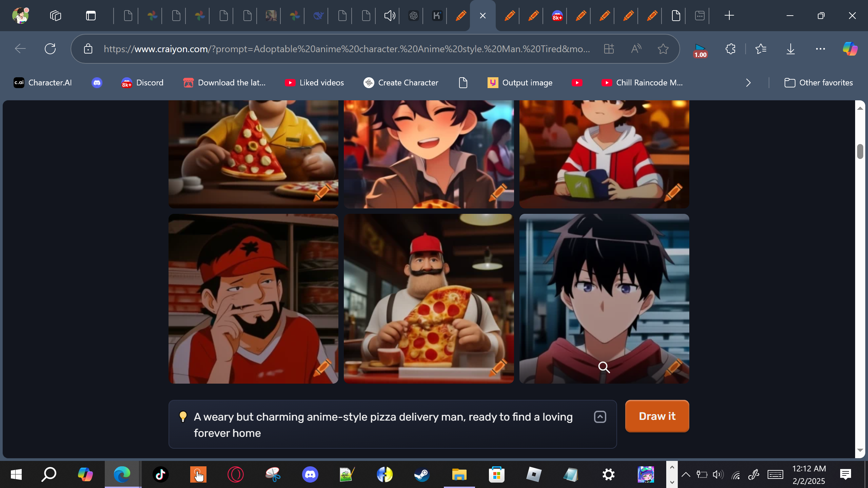Open a new browser tab
868x488 pixels.
(729, 16)
